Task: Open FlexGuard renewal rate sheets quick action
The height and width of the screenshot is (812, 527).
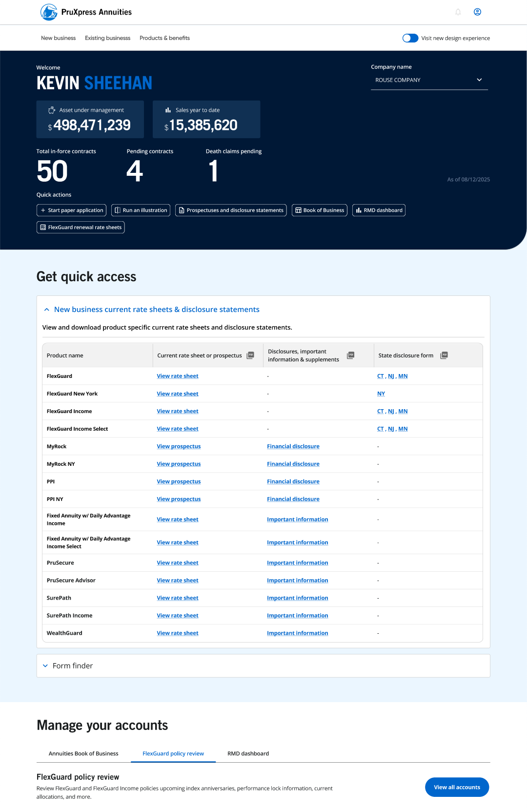Action: tap(81, 228)
